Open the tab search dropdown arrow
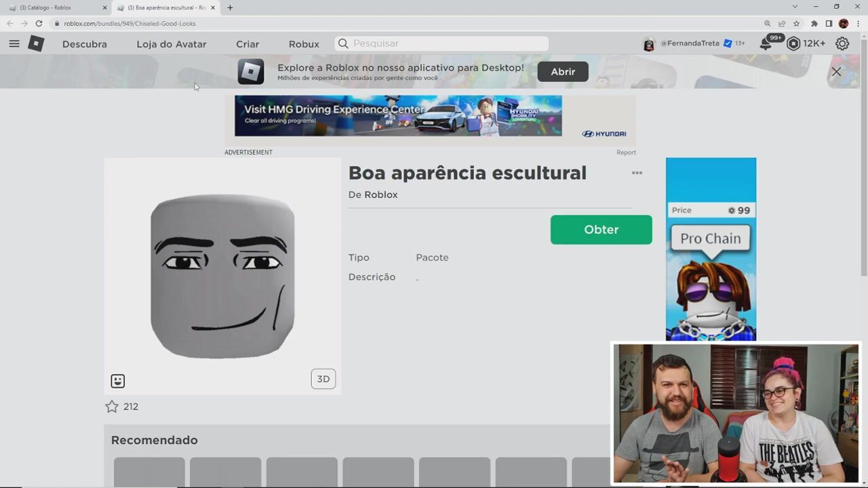The image size is (868, 488). [x=795, y=7]
